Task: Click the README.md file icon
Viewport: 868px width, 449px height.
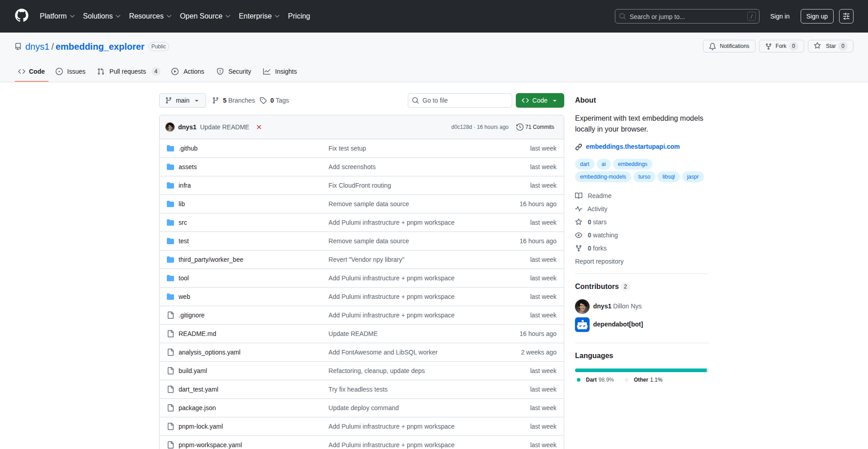Action: point(170,334)
